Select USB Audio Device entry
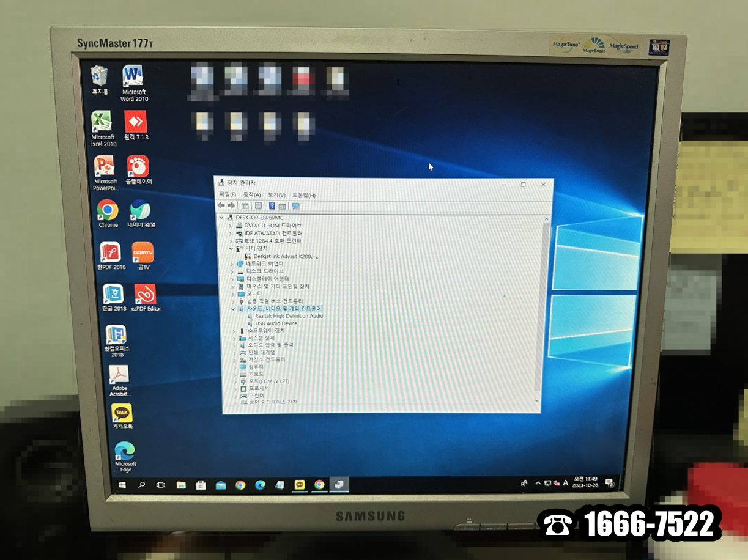 (x=272, y=323)
